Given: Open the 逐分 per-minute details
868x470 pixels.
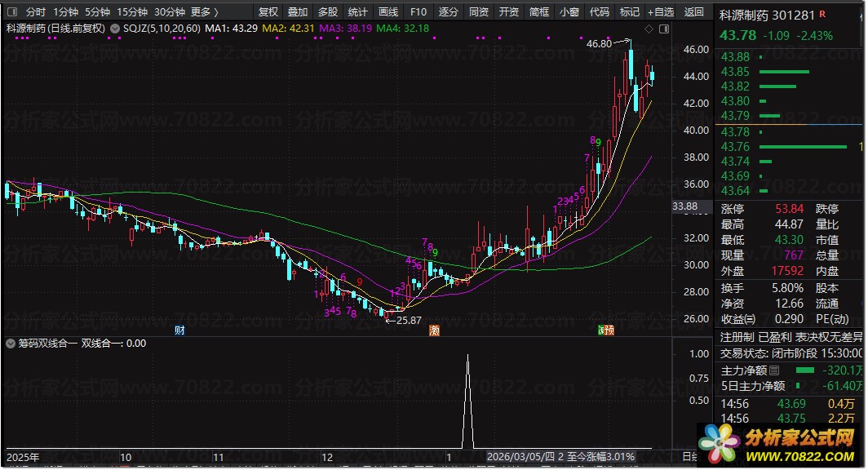Looking at the screenshot, I should click(449, 11).
